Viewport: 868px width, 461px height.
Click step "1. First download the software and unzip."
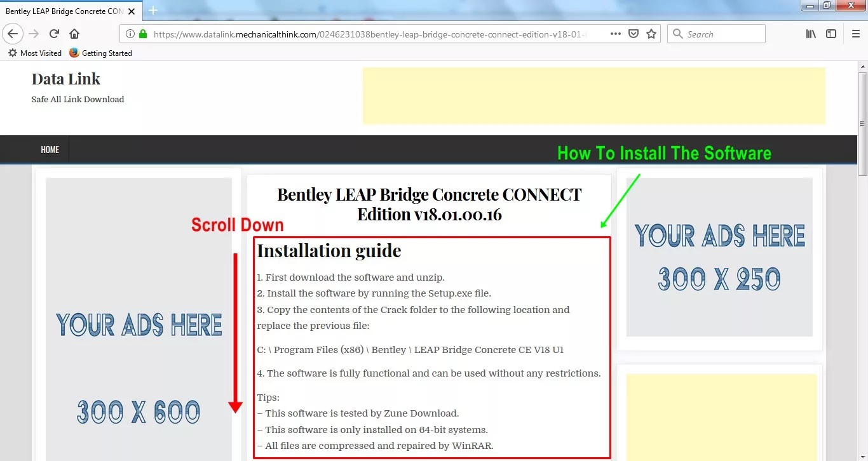[351, 277]
